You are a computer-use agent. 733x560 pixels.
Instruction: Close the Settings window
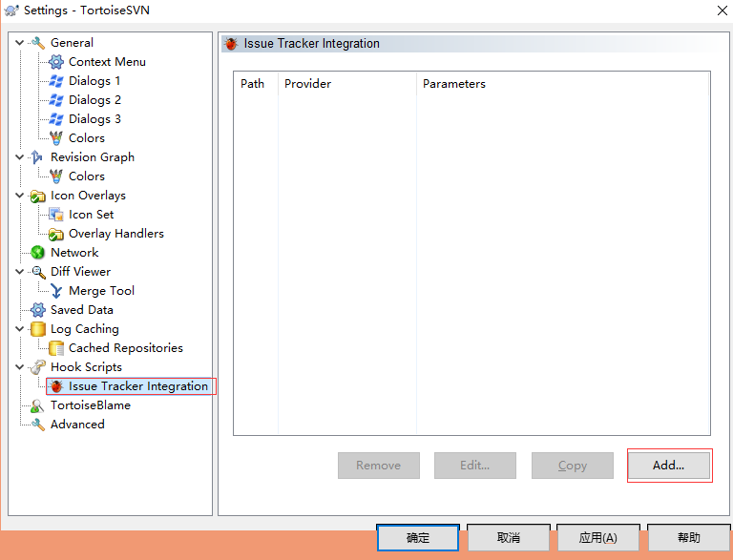tap(723, 10)
